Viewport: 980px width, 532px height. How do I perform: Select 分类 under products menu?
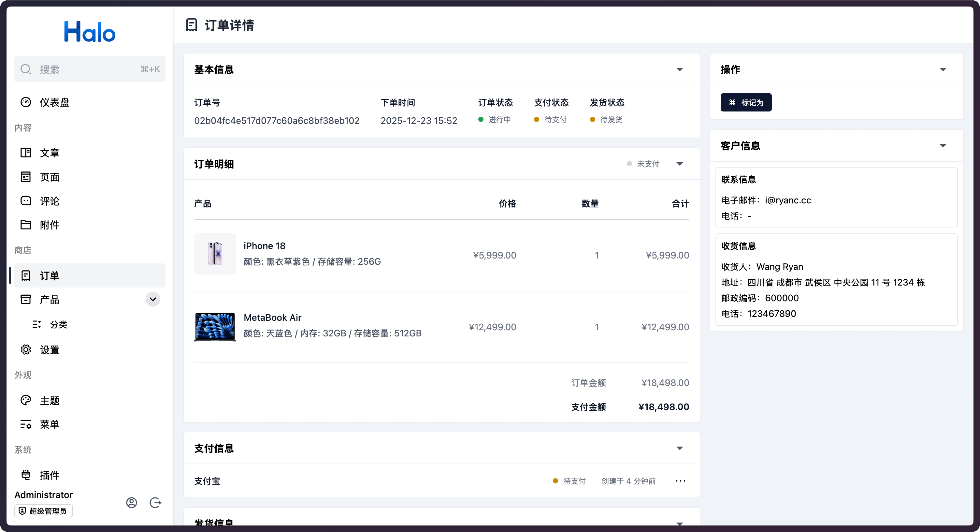point(58,325)
